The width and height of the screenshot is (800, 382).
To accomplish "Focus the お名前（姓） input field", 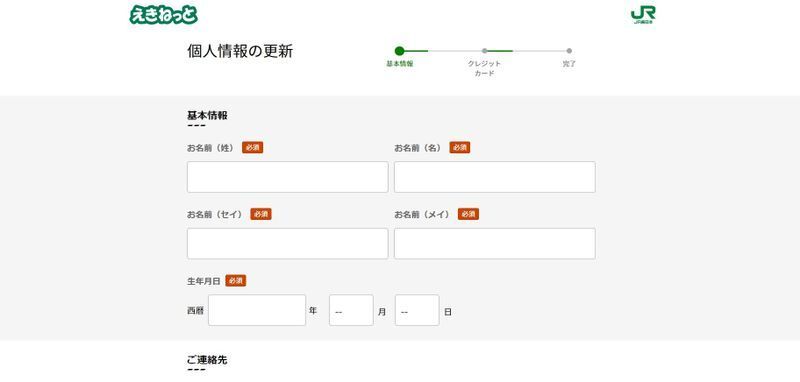I will click(287, 177).
